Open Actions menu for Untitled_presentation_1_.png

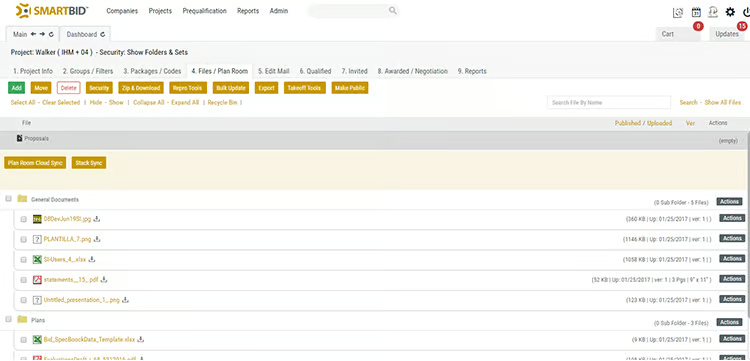[732, 299]
